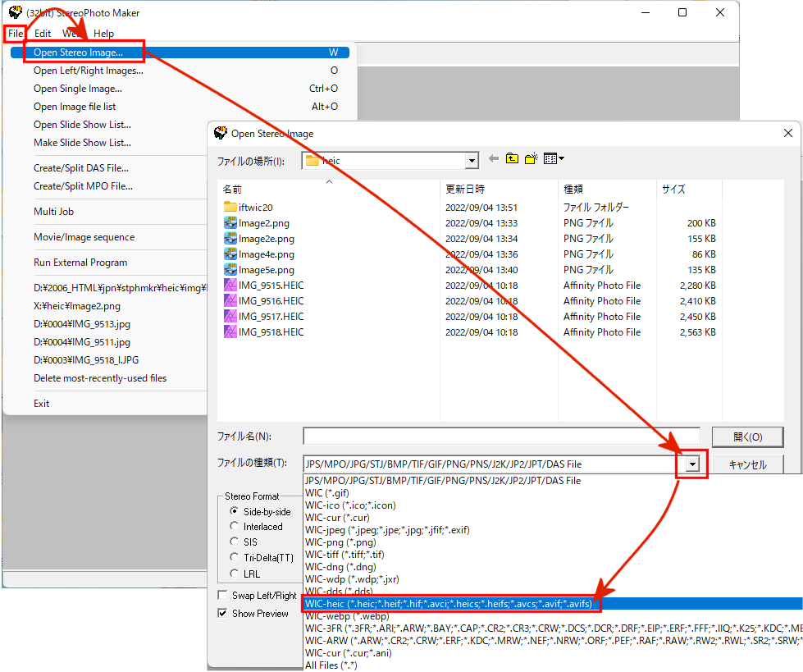The image size is (803, 672).
Task: Click the ファイル名 file name field
Action: (x=501, y=437)
